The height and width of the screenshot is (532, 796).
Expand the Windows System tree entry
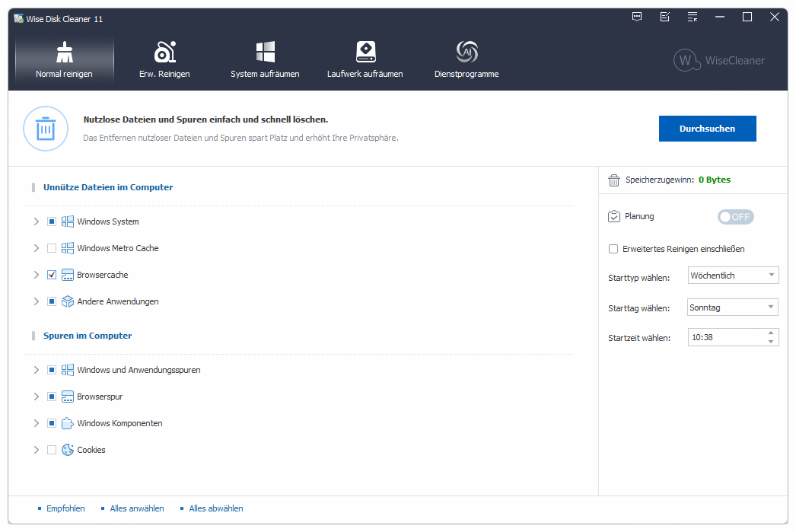(36, 221)
